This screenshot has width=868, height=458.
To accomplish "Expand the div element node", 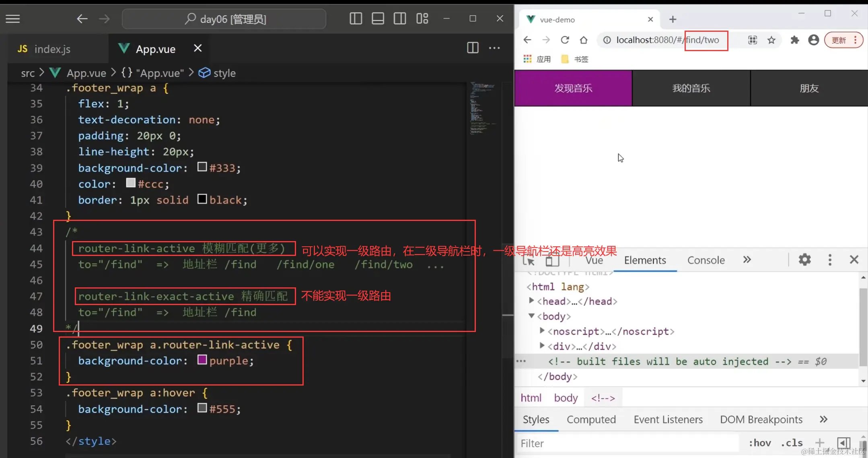I will click(542, 345).
